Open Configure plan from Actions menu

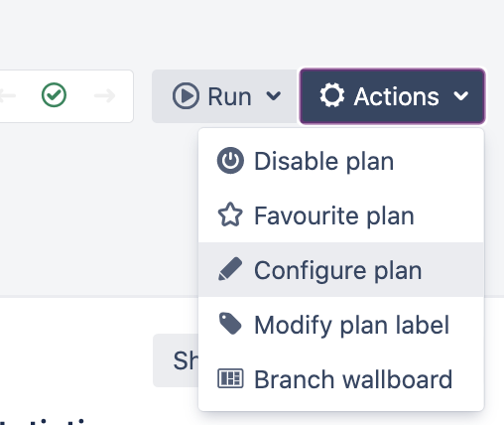click(341, 269)
